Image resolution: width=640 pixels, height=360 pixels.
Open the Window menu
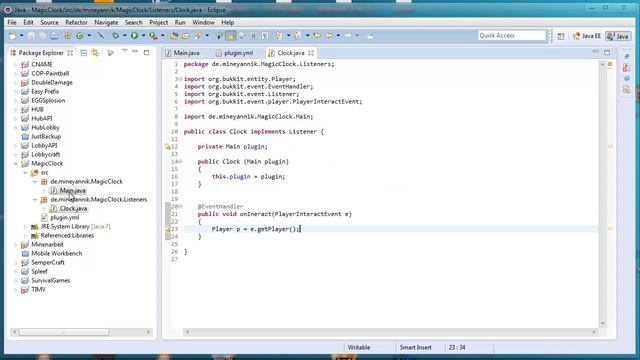click(x=203, y=22)
